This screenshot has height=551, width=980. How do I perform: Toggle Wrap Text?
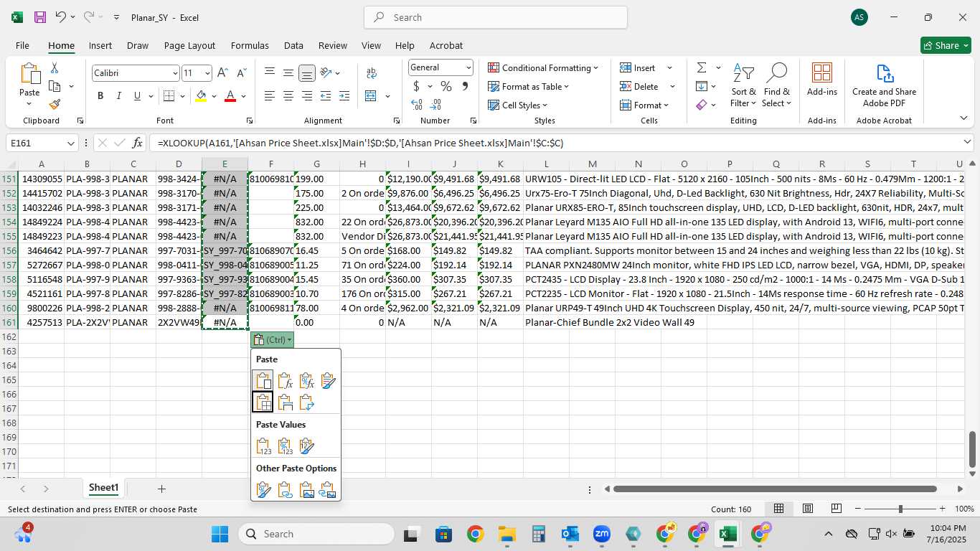click(372, 72)
